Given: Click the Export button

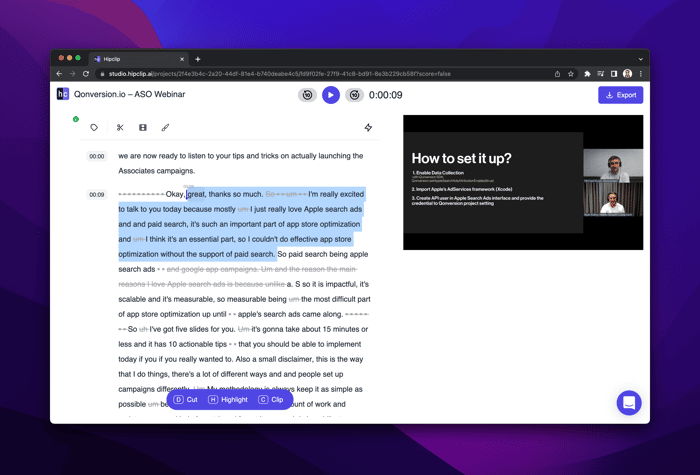Looking at the screenshot, I should [621, 95].
